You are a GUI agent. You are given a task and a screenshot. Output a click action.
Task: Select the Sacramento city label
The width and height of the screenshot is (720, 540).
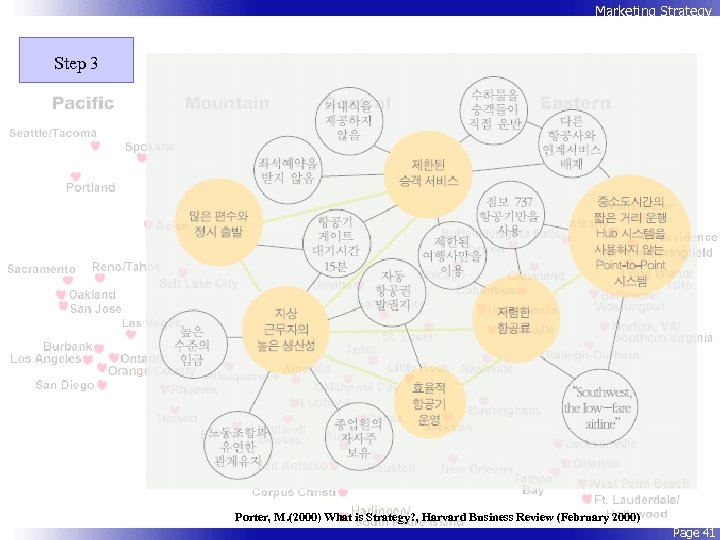point(41,269)
